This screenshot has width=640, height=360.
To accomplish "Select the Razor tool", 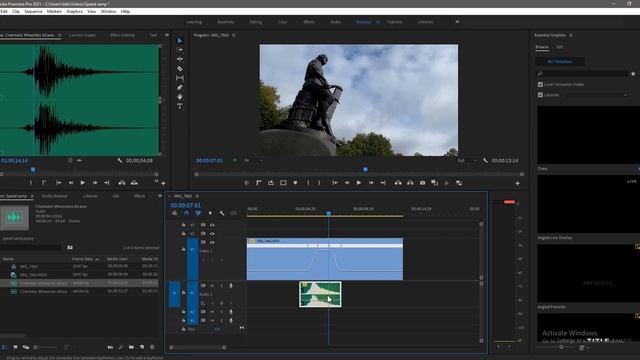I will [180, 69].
